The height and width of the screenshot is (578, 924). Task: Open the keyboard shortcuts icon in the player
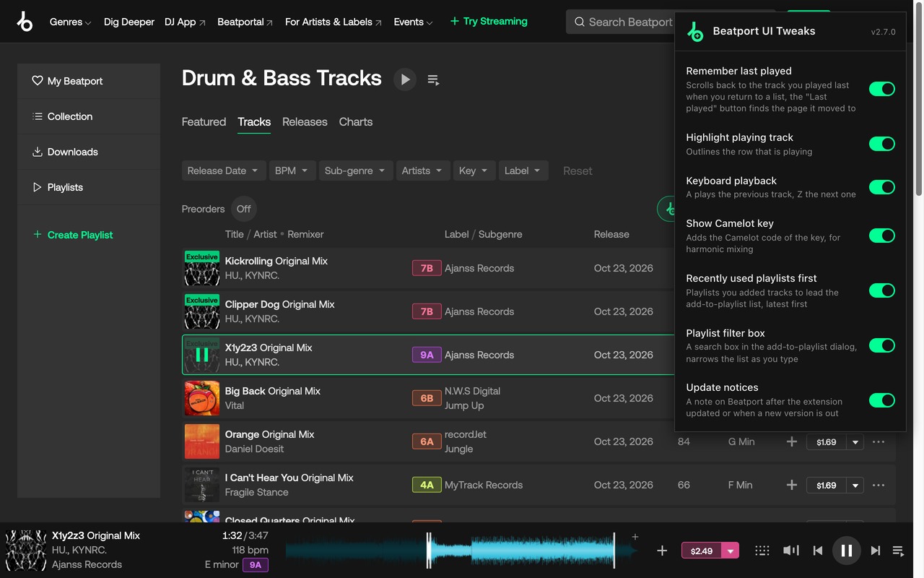point(762,551)
